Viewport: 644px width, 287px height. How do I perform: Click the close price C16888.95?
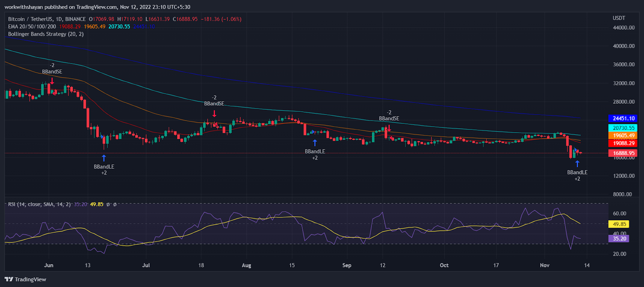(x=185, y=19)
